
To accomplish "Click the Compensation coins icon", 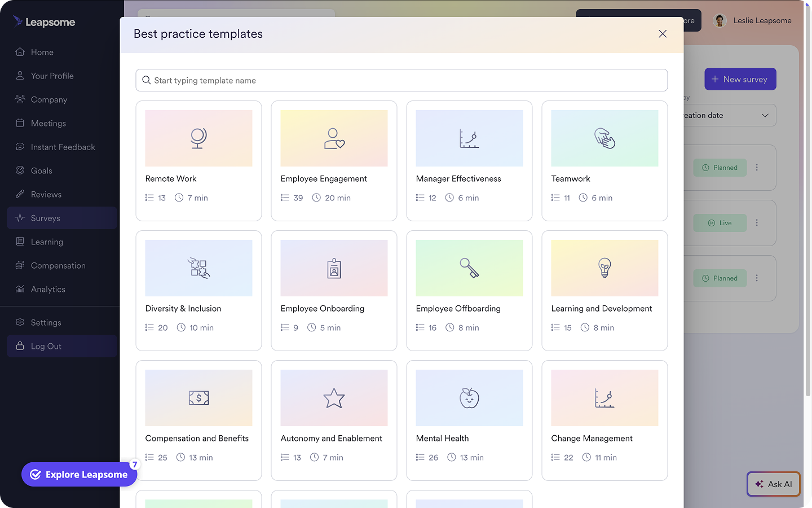I will click(20, 265).
